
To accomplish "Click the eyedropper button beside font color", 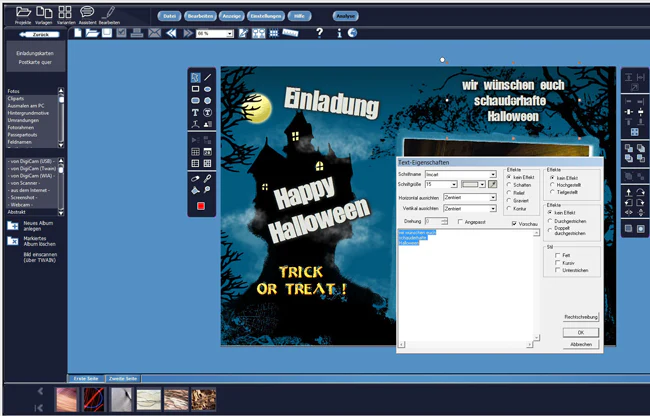I will coord(492,184).
